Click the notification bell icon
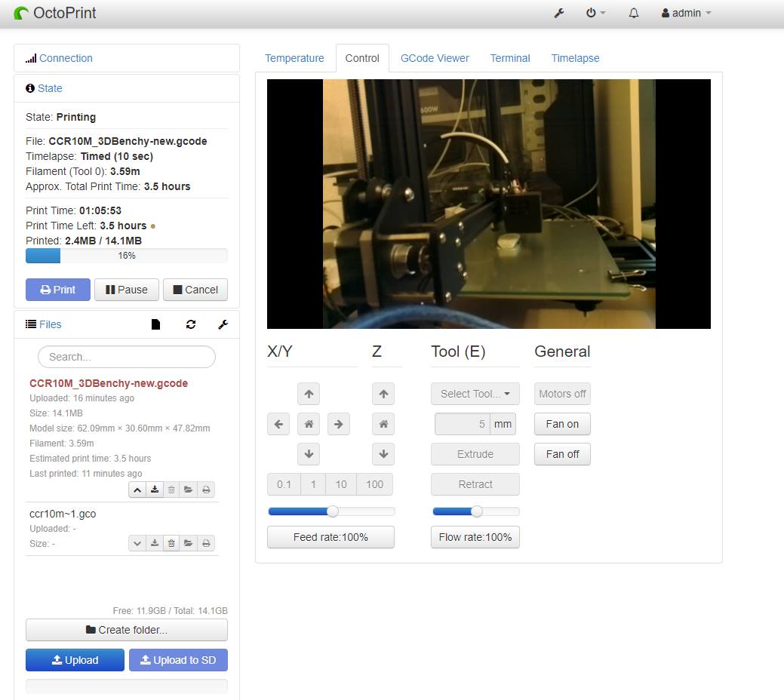784x700 pixels. click(633, 13)
